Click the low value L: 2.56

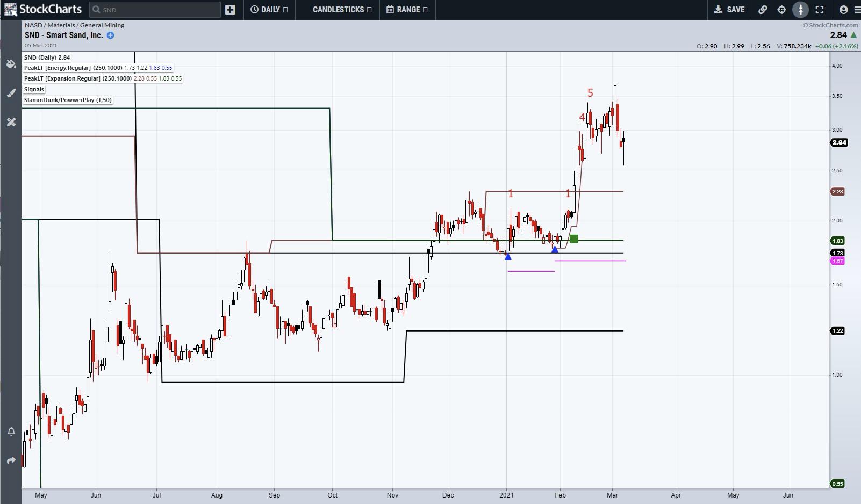[760, 46]
